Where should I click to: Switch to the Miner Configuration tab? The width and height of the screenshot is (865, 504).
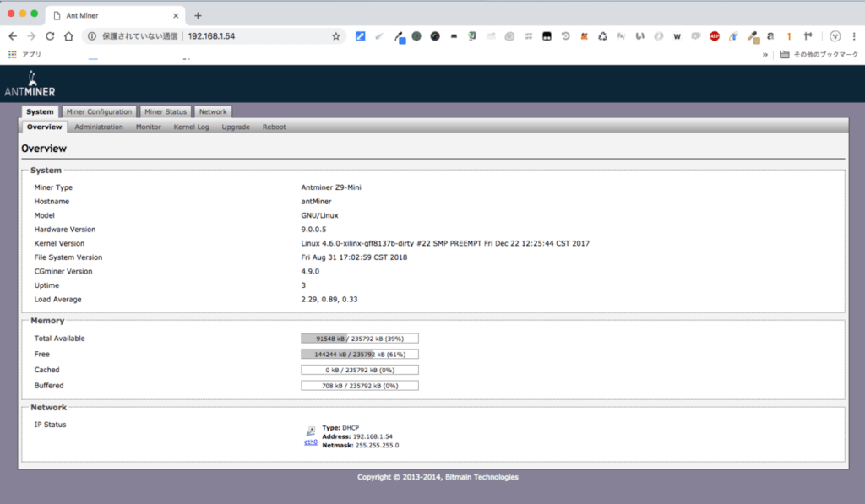[100, 111]
